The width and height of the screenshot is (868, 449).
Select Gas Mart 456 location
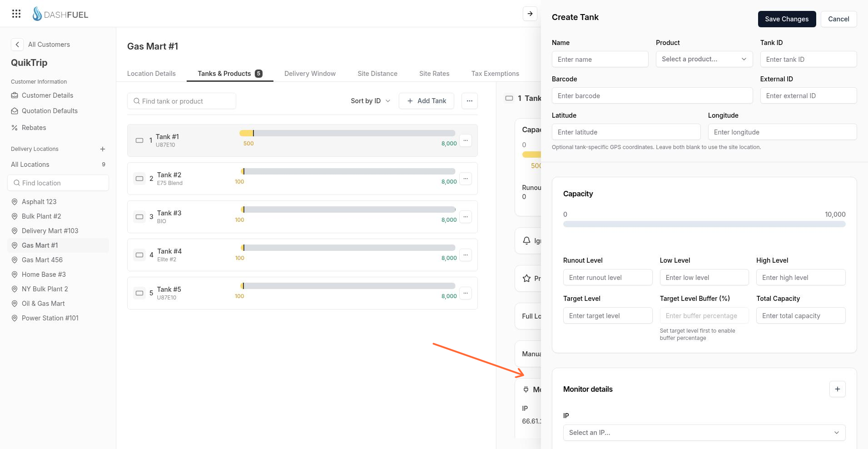click(x=58, y=260)
